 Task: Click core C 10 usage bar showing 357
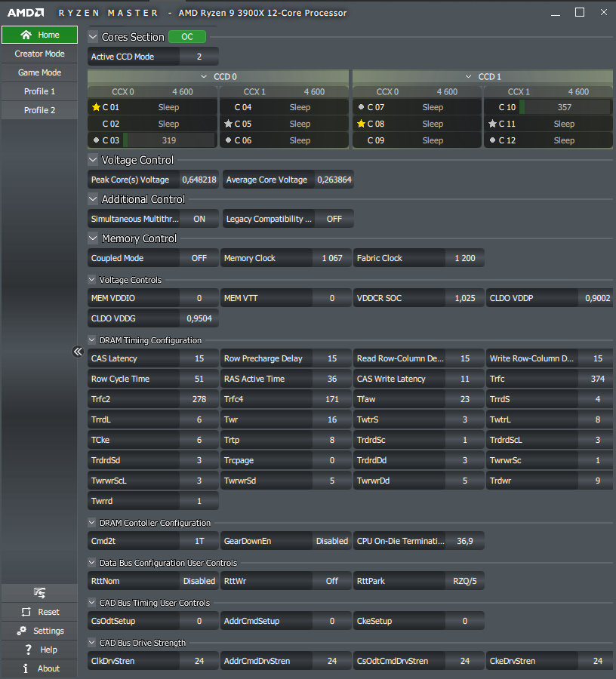(x=565, y=107)
